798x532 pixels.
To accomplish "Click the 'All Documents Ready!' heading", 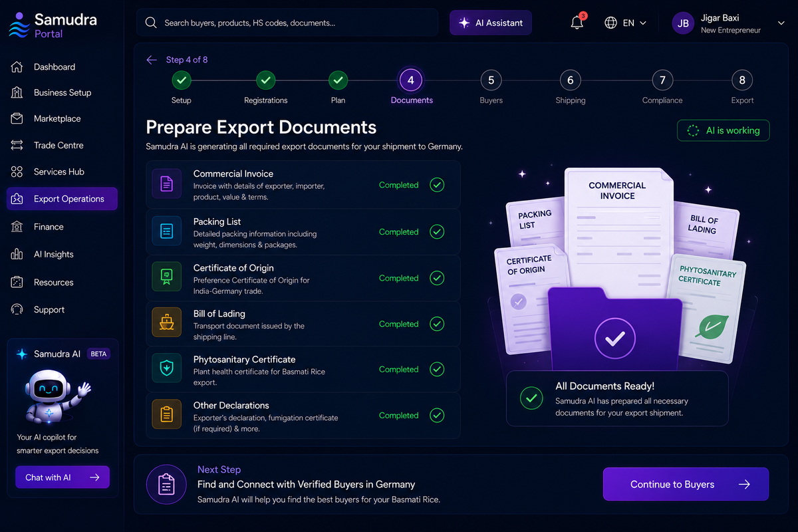I will tap(604, 386).
